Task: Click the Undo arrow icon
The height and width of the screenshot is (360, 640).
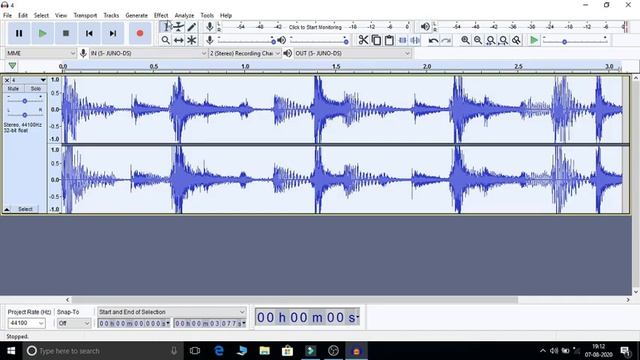Action: (x=433, y=40)
